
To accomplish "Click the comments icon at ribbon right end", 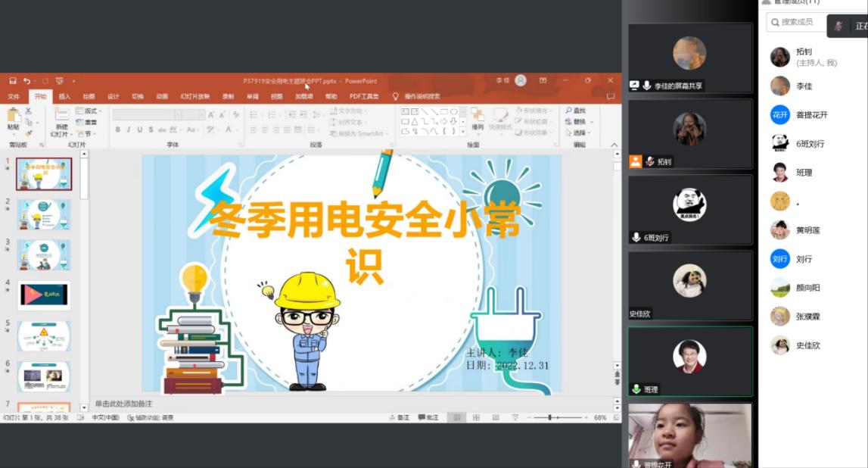I will 611,96.
